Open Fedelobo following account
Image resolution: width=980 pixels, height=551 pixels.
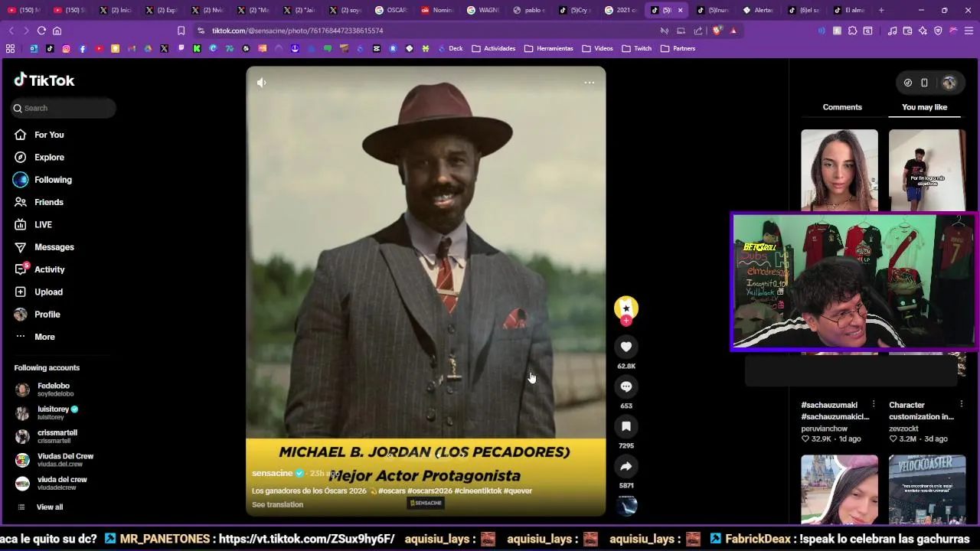point(54,390)
